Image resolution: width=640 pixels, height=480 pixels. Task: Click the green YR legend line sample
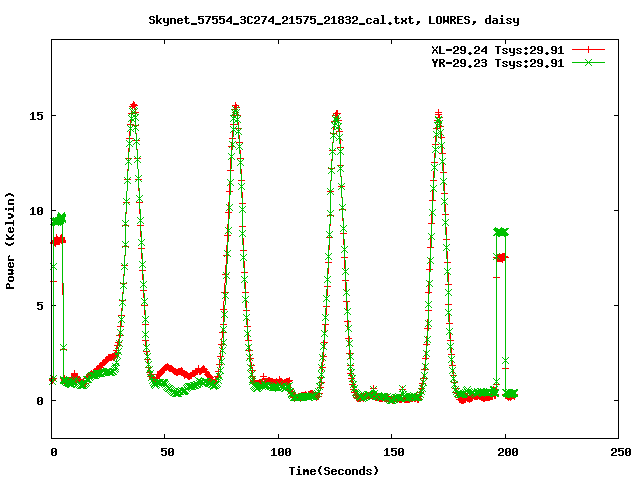click(588, 63)
